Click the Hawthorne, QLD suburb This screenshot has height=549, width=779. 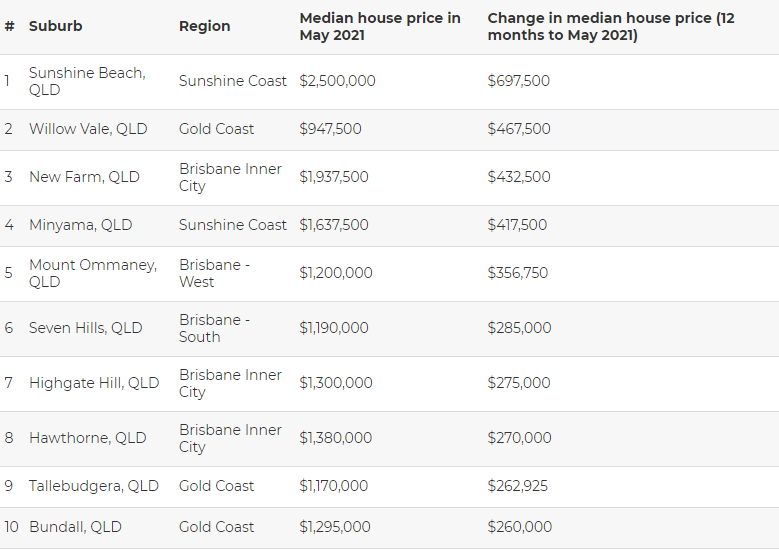click(87, 438)
